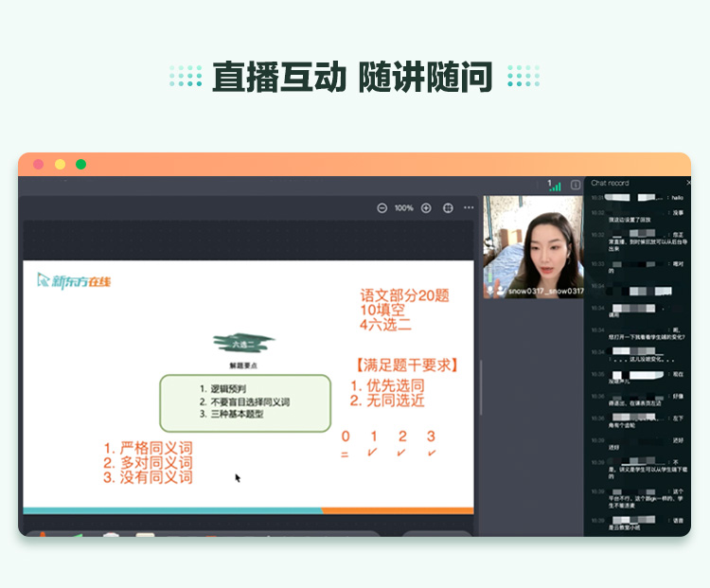This screenshot has width=710, height=588.
Task: Open the info icon beside signal bars
Action: click(575, 186)
